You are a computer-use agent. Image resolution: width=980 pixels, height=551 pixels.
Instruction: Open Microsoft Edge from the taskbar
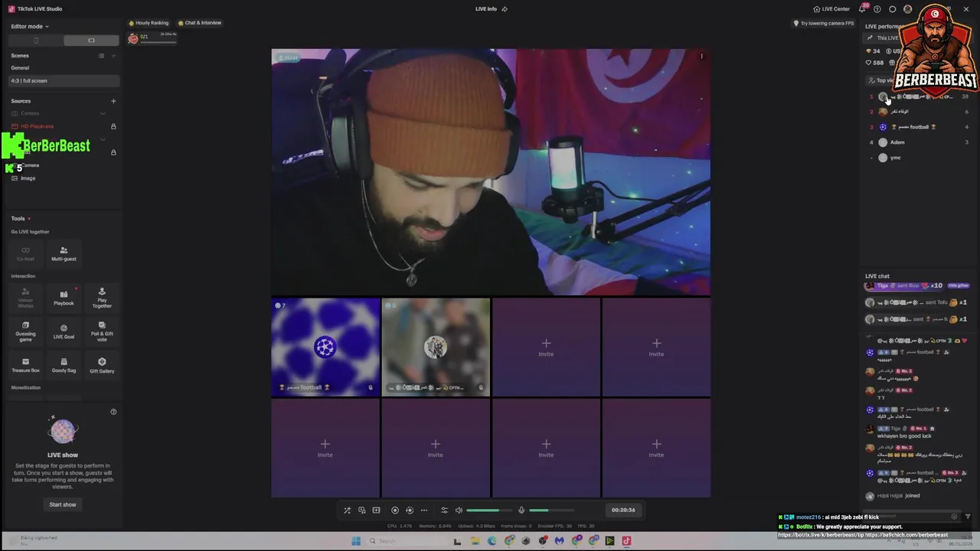coord(492,541)
